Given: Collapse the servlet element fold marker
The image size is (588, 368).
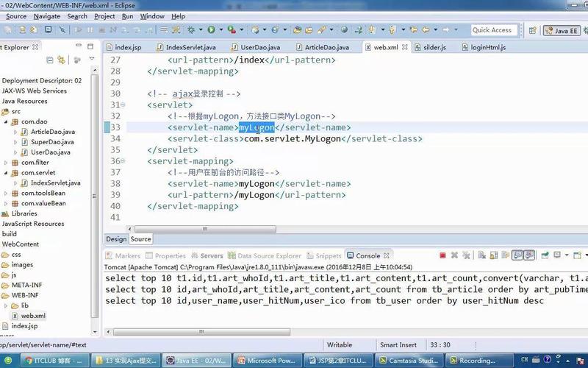Looking at the screenshot, I should pyautogui.click(x=123, y=105).
